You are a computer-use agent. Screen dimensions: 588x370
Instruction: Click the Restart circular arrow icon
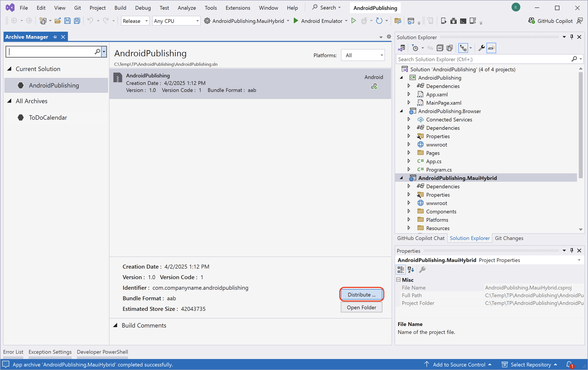(x=379, y=21)
